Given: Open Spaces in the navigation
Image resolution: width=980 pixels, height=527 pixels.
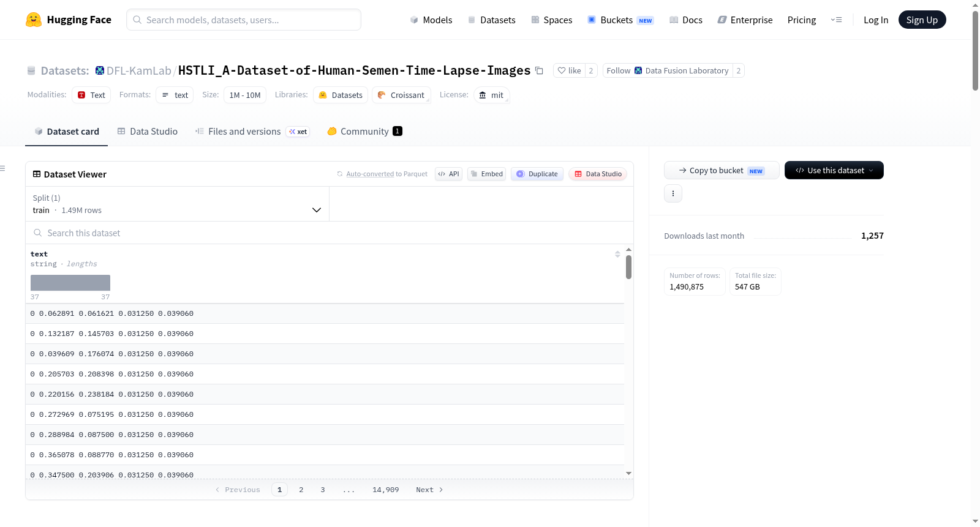Looking at the screenshot, I should click(x=551, y=20).
